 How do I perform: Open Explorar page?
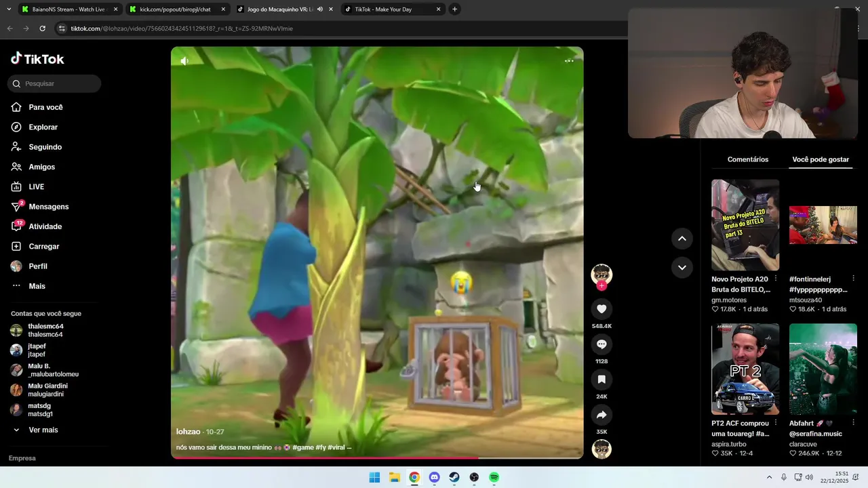(x=35, y=127)
